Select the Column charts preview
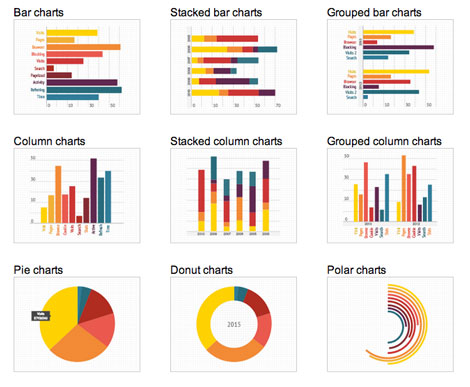470x387 pixels. pyautogui.click(x=77, y=196)
